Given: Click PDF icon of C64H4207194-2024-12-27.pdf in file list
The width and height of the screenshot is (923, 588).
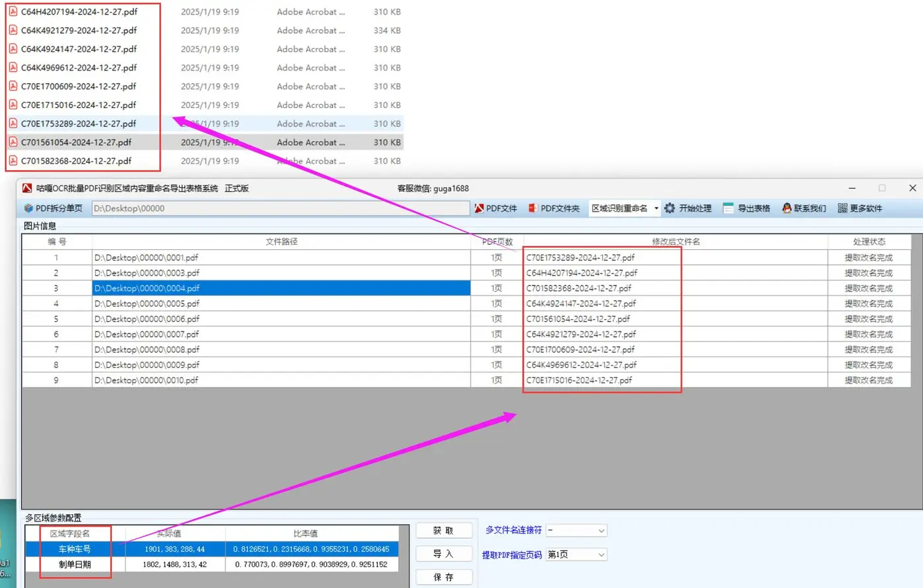Looking at the screenshot, I should [x=13, y=12].
